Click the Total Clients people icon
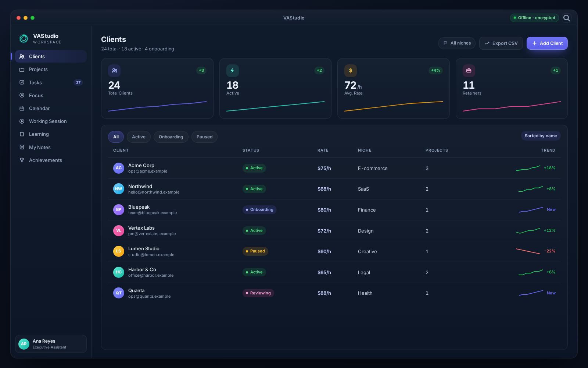Image resolution: width=588 pixels, height=368 pixels. [114, 71]
